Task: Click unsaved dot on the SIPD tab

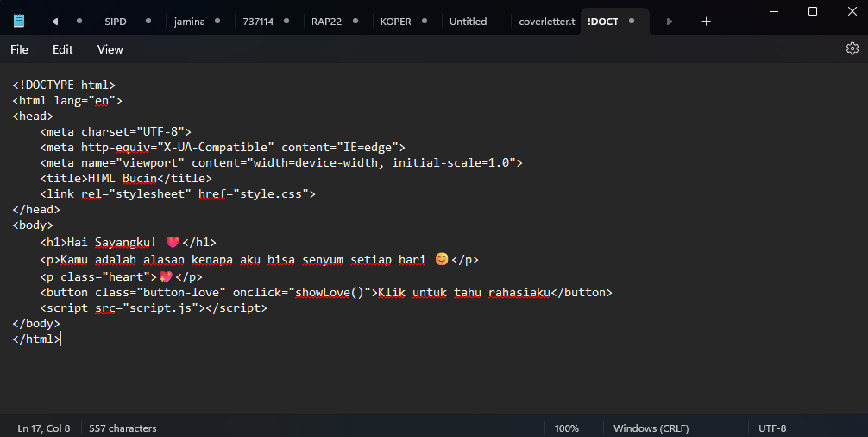Action: (148, 21)
